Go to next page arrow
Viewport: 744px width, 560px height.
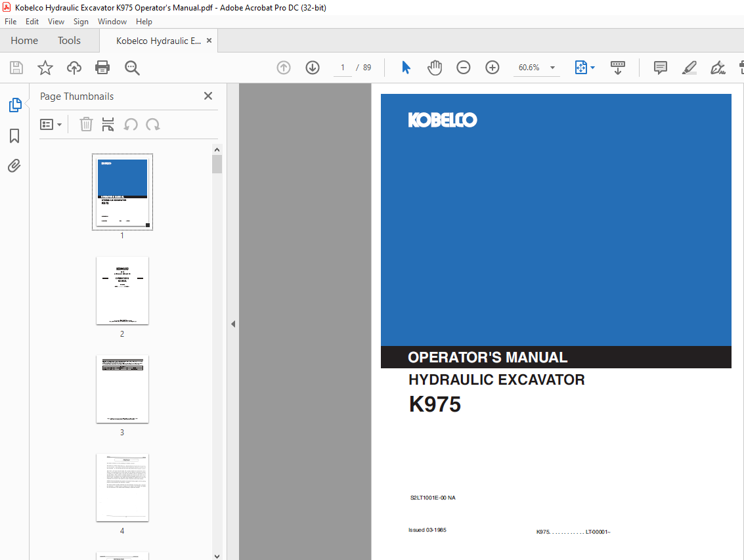tap(312, 68)
